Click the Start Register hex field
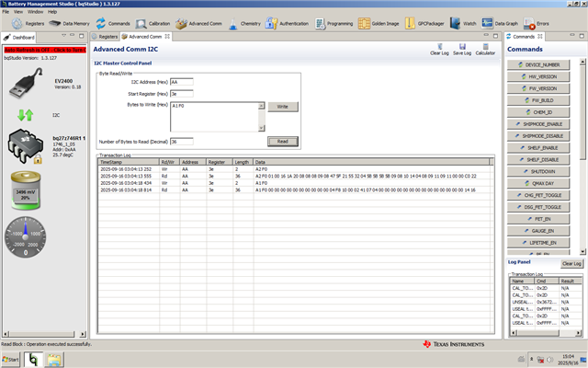The width and height of the screenshot is (588, 368). (x=182, y=94)
